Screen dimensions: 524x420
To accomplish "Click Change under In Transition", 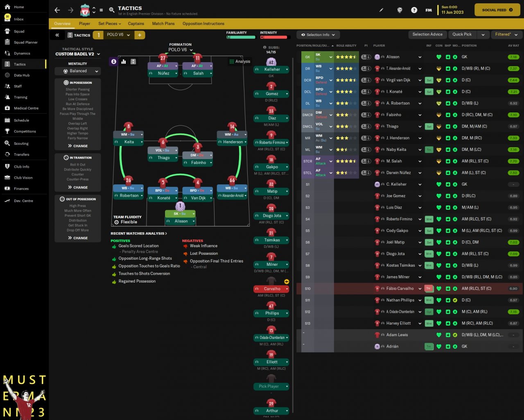I will coord(78,187).
